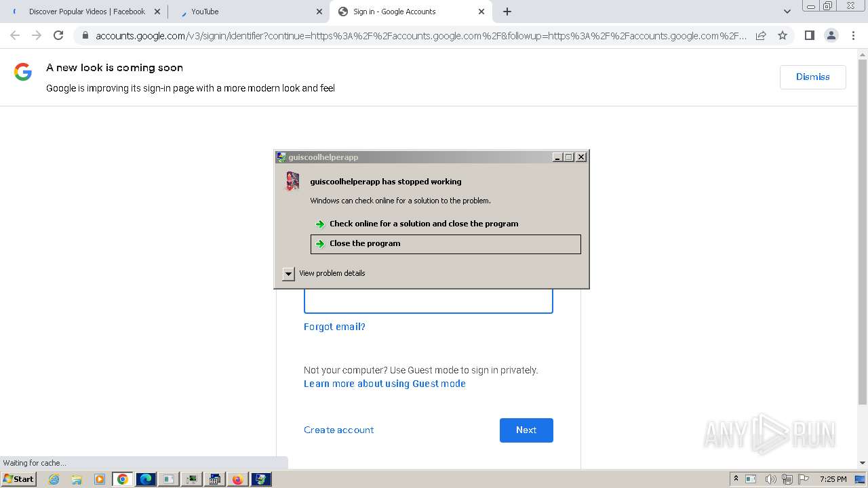
Task: Open Chrome three-dot menu
Action: tap(853, 35)
